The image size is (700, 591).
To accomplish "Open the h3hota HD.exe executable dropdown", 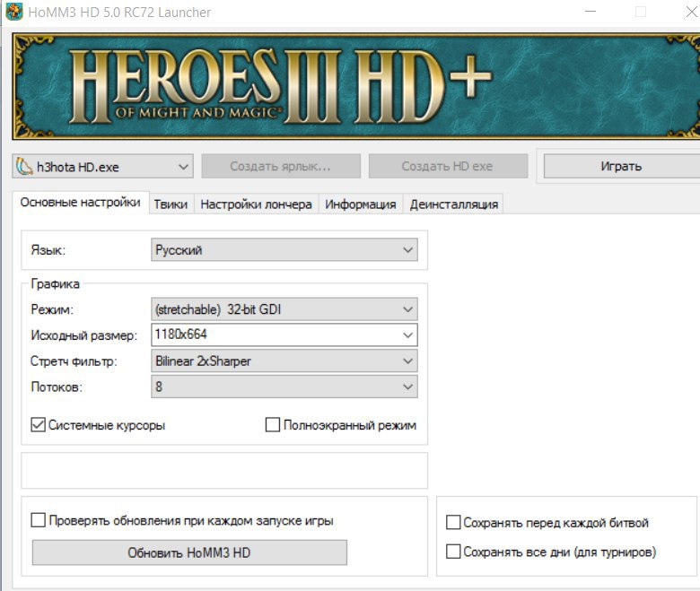I will pyautogui.click(x=102, y=167).
